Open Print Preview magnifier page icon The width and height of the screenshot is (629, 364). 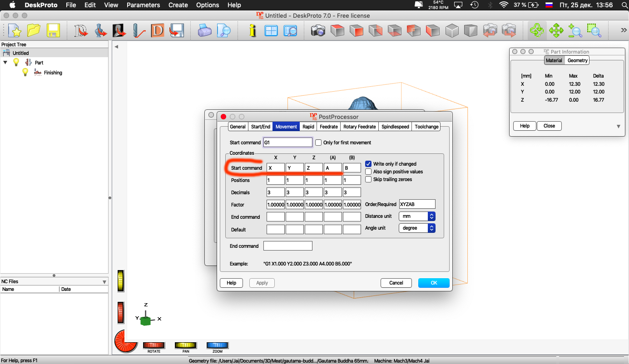tap(224, 31)
